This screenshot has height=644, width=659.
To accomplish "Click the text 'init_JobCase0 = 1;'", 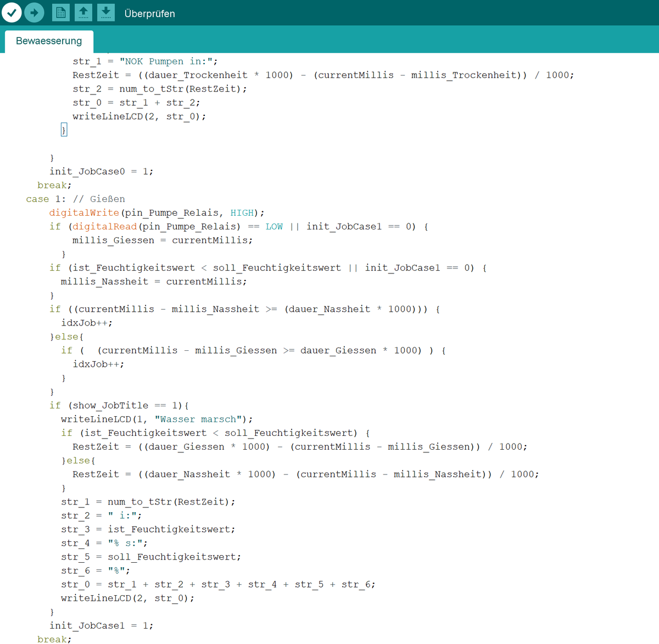I will click(x=102, y=171).
